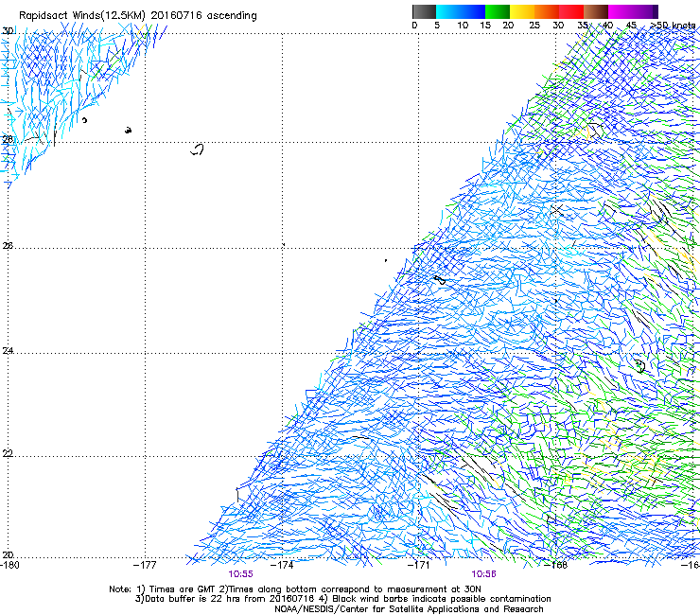This screenshot has width=700, height=615.
Task: Click the cyan-to-blue 5–15 knots color segment
Action: pos(461,11)
